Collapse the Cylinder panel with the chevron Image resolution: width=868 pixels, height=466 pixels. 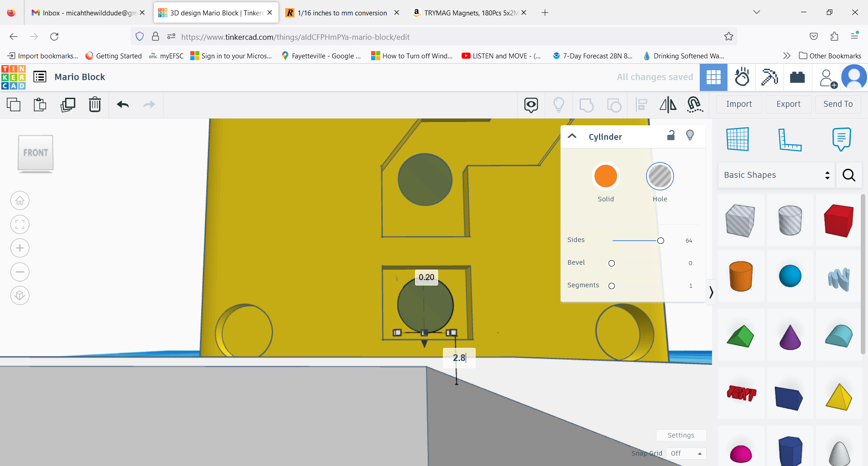(x=572, y=136)
